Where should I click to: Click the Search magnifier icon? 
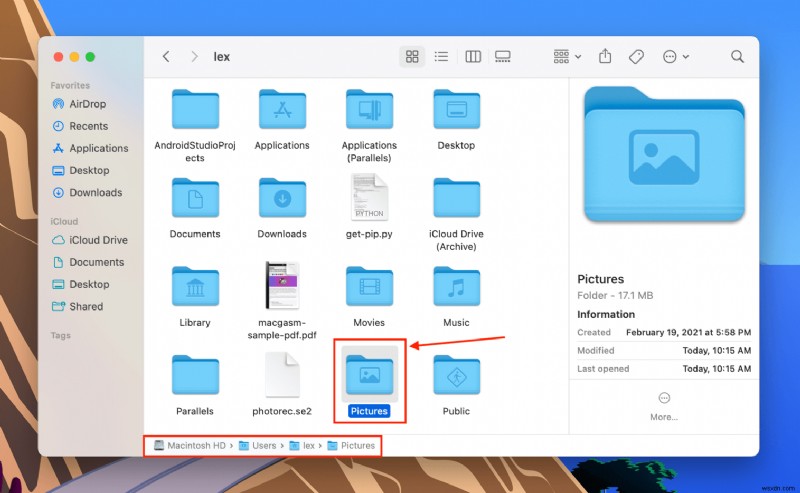point(737,57)
